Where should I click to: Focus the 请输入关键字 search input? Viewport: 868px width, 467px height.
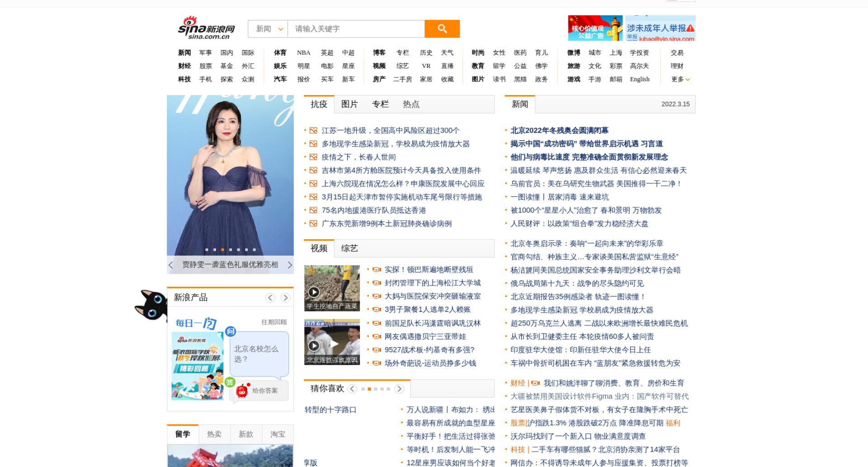(x=356, y=29)
